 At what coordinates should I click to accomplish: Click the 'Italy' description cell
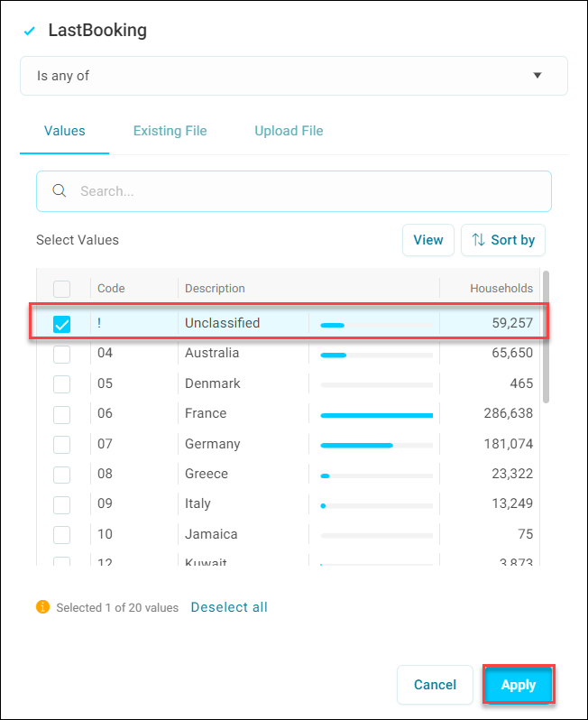[x=198, y=503]
